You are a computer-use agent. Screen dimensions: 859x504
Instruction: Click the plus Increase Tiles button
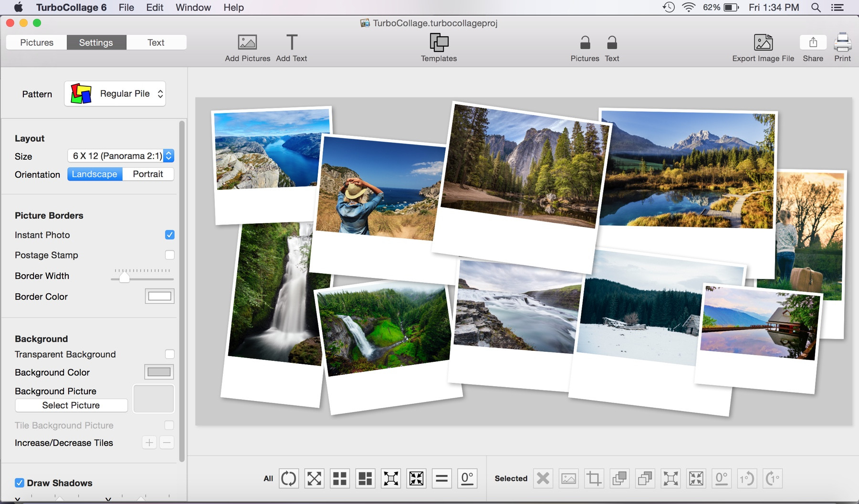tap(149, 442)
